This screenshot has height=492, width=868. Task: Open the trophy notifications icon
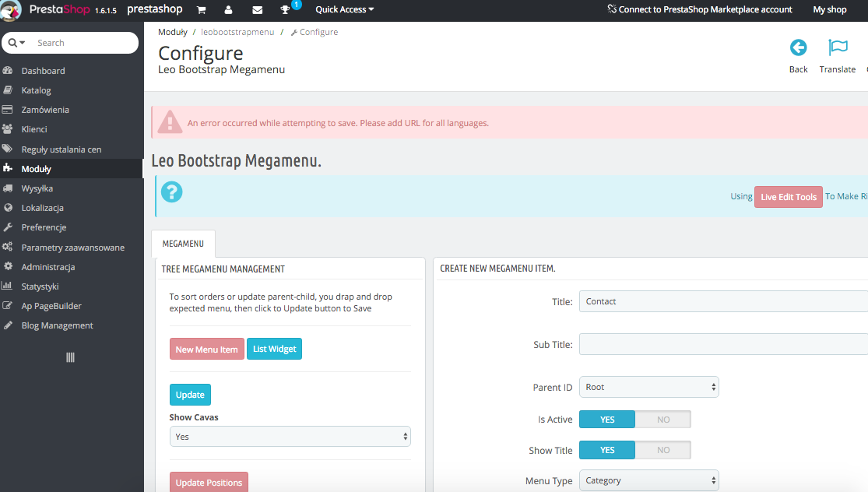(x=285, y=10)
